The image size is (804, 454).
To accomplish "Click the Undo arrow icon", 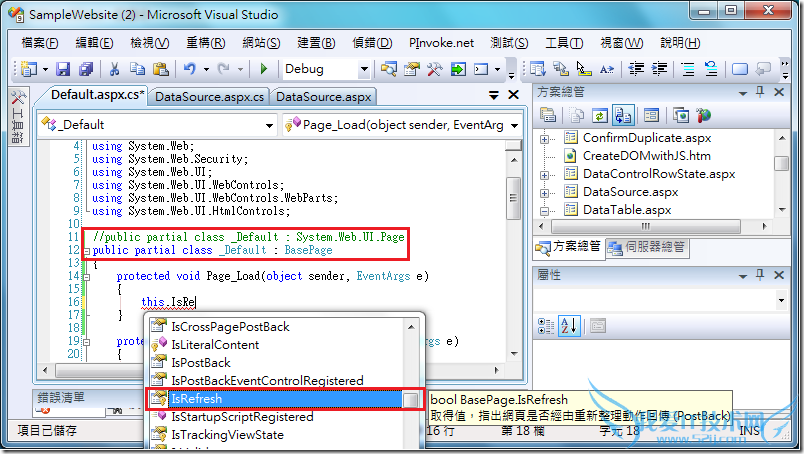I will [190, 69].
